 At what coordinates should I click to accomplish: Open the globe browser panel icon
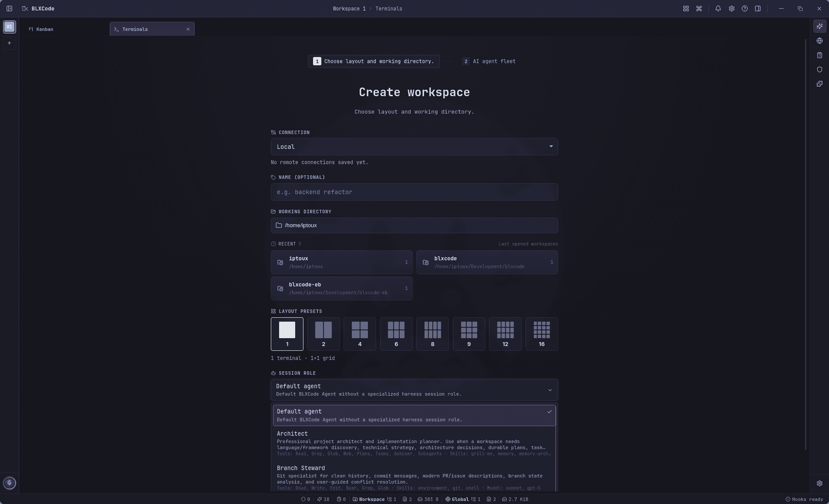819,41
